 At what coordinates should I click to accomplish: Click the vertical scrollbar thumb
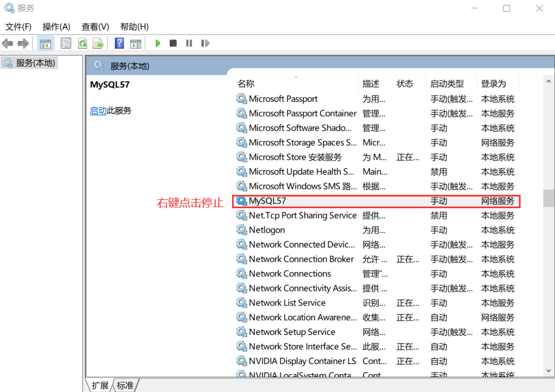(x=548, y=198)
